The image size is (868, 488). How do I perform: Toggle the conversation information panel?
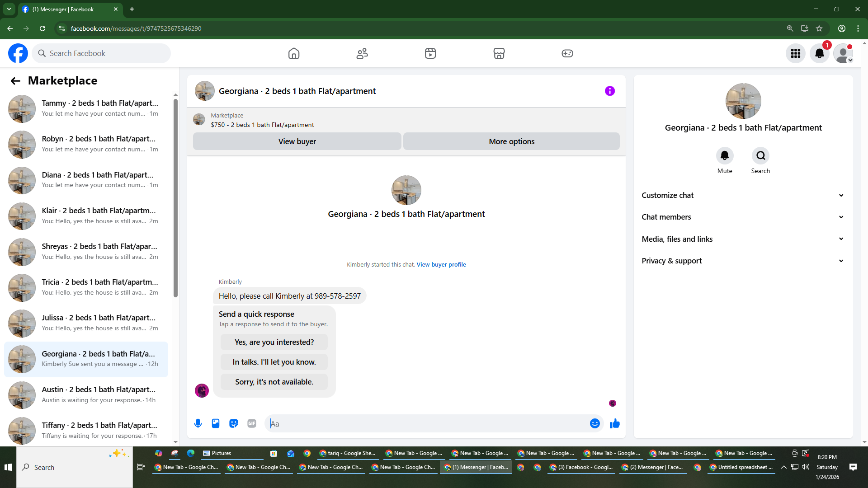(610, 91)
